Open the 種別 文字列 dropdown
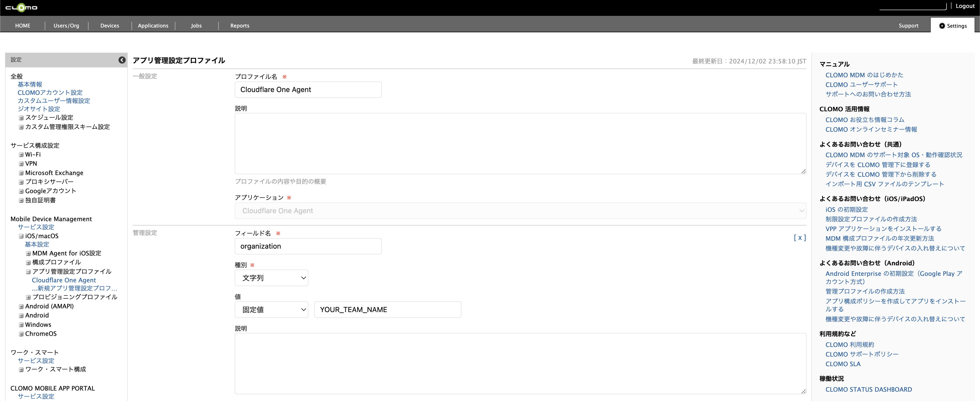The width and height of the screenshot is (980, 401). tap(271, 278)
